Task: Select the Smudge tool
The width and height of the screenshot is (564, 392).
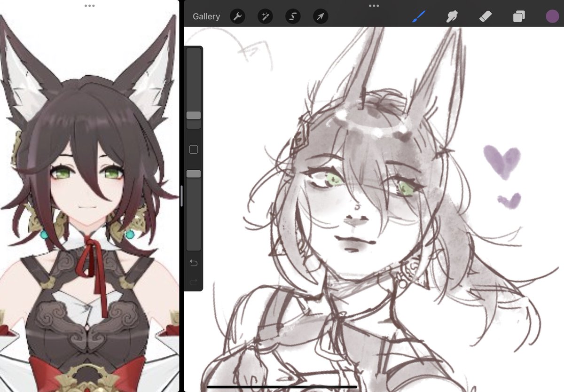Action: pos(452,17)
